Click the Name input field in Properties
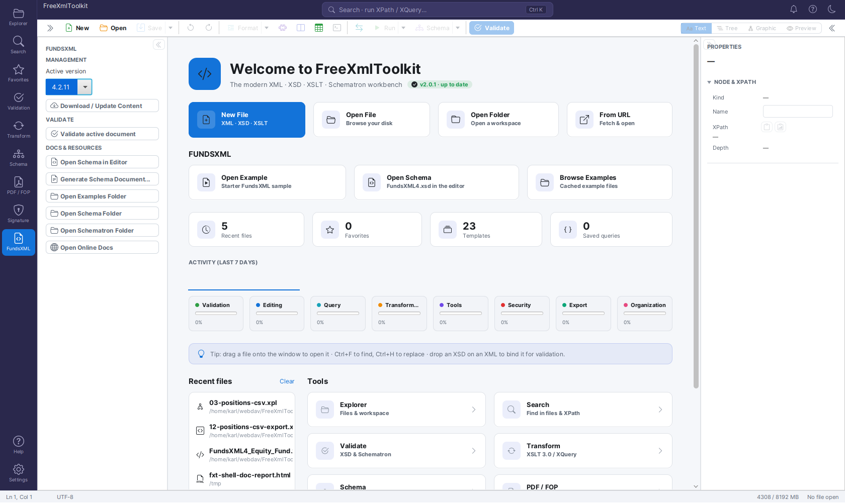This screenshot has height=504, width=845. point(798,112)
